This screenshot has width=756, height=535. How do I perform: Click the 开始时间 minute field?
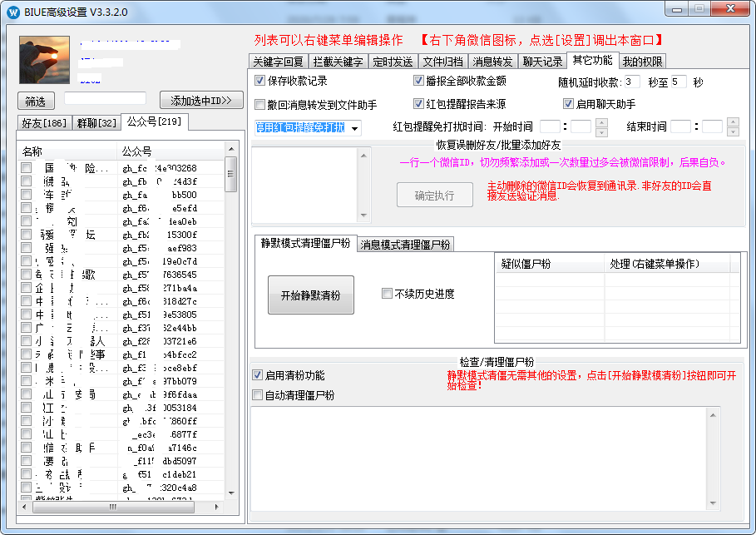pyautogui.click(x=581, y=126)
